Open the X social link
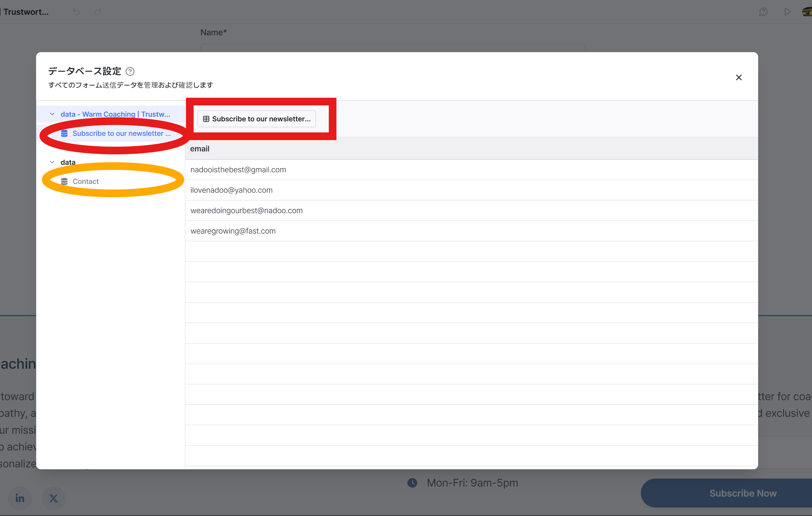 tap(53, 498)
